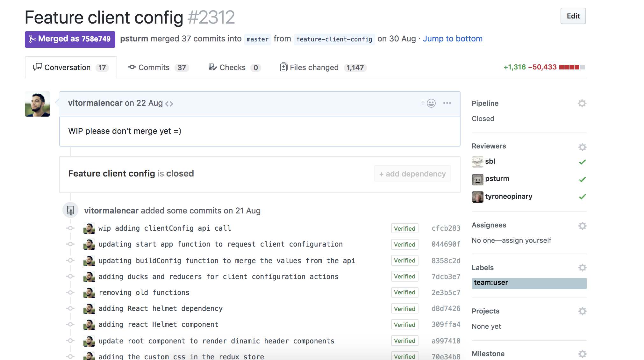Viewport: 644px width, 360px height.
Task: Click the add dependency button
Action: pos(412,174)
